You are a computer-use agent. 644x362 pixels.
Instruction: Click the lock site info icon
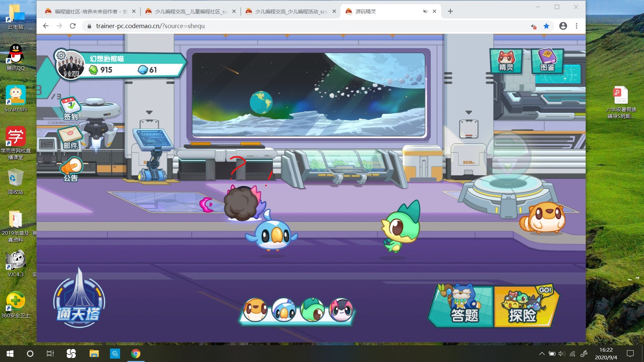89,26
